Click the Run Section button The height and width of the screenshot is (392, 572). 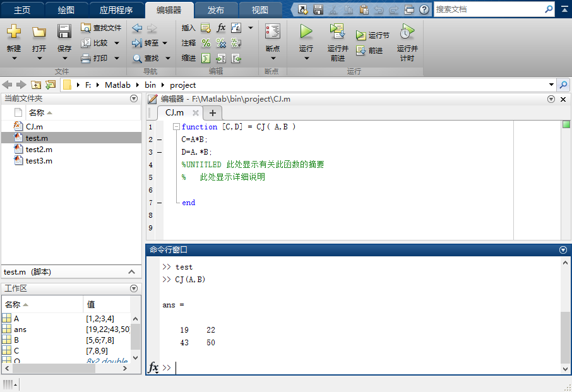372,35
